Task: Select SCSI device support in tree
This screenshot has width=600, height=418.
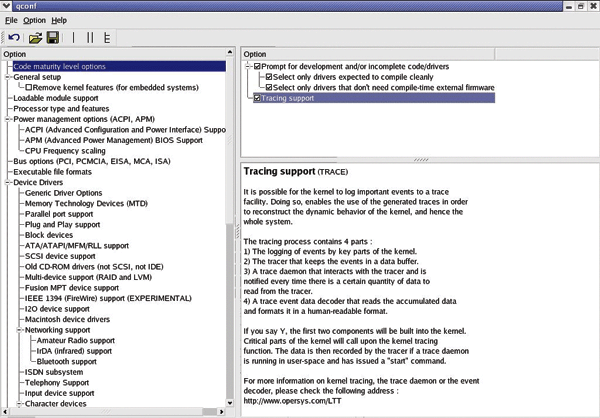Action: pyautogui.click(x=62, y=255)
